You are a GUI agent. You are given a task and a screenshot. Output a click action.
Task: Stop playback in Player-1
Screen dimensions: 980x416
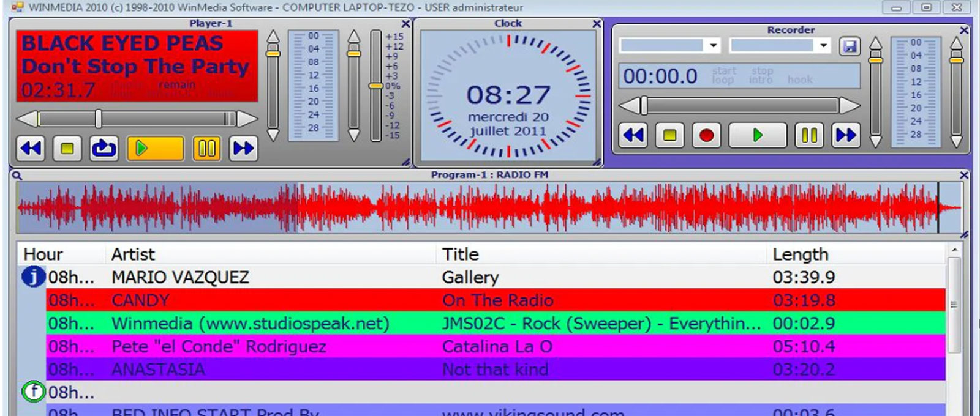coord(67,148)
